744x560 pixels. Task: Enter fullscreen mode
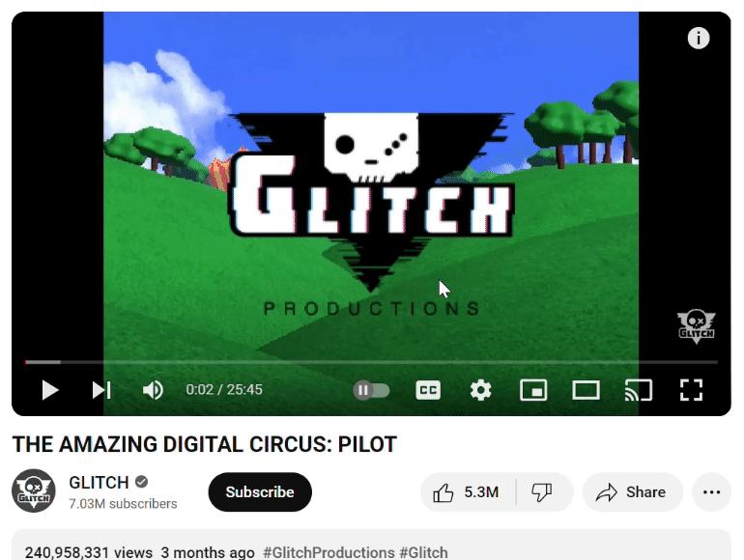tap(691, 390)
